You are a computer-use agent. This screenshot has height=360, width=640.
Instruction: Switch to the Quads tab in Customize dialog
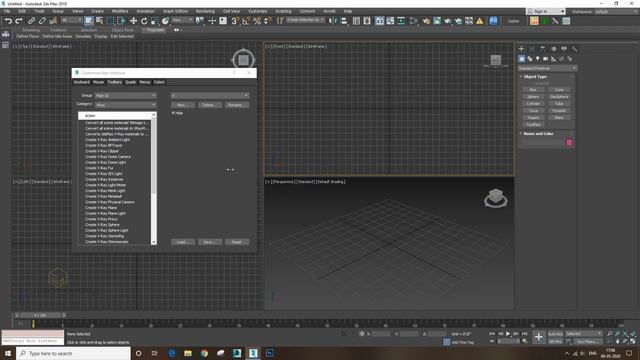(x=131, y=82)
